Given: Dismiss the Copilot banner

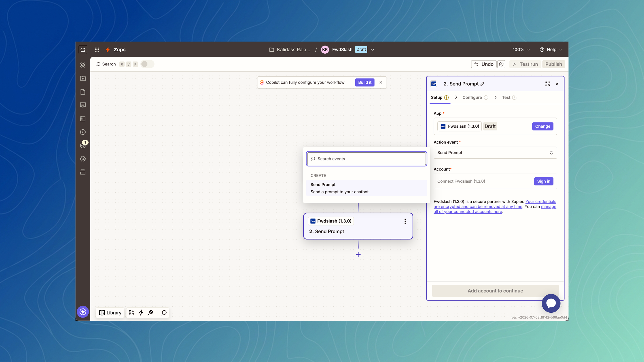Looking at the screenshot, I should pyautogui.click(x=381, y=82).
